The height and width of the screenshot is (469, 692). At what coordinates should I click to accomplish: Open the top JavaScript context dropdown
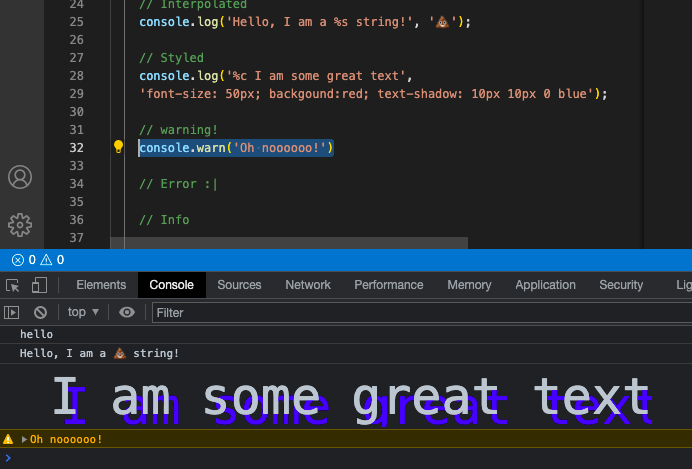83,312
